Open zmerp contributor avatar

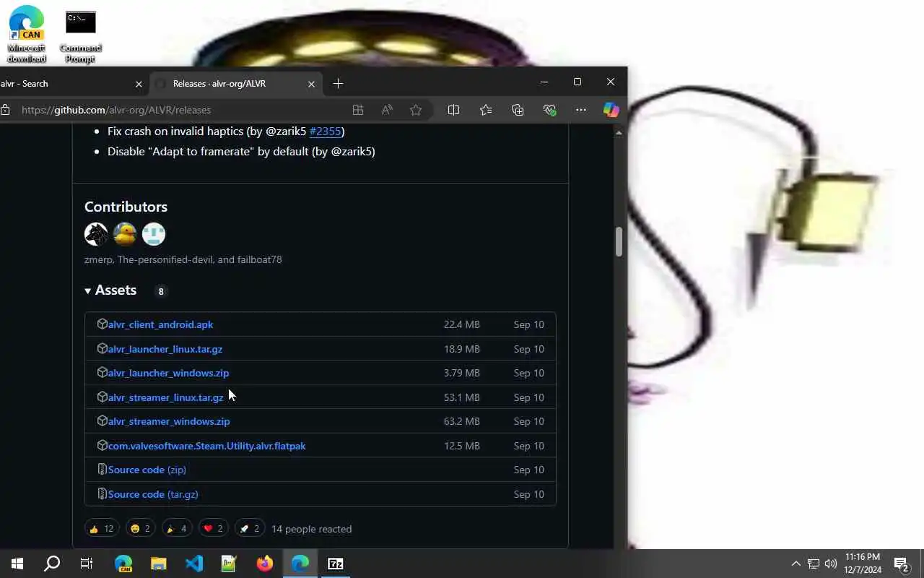pos(96,234)
